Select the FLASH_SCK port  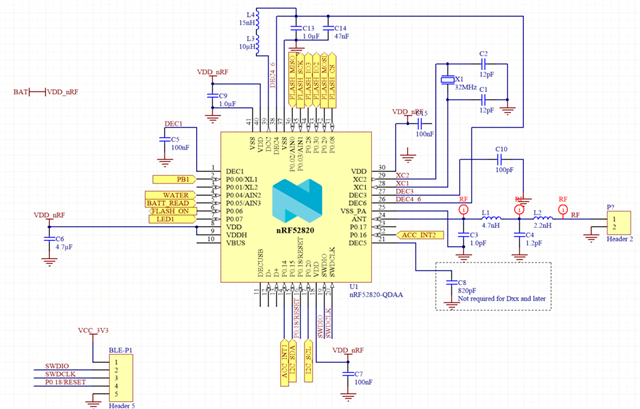(x=300, y=80)
